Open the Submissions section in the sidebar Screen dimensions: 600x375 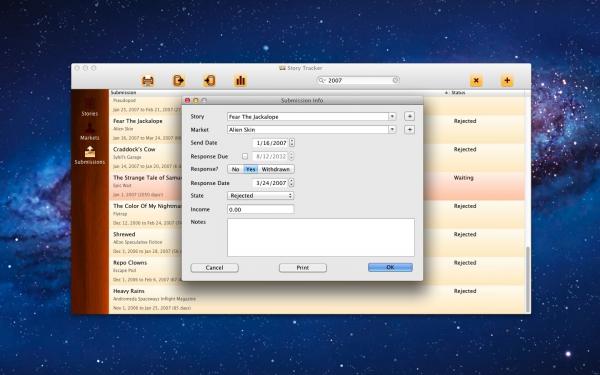[90, 155]
